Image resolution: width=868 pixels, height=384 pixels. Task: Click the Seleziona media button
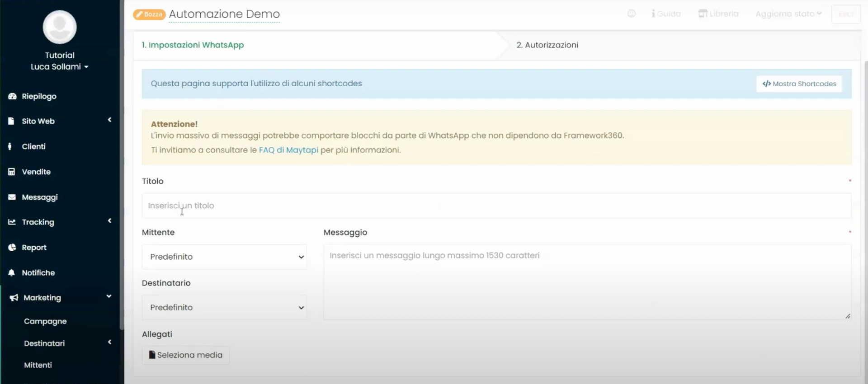click(186, 355)
